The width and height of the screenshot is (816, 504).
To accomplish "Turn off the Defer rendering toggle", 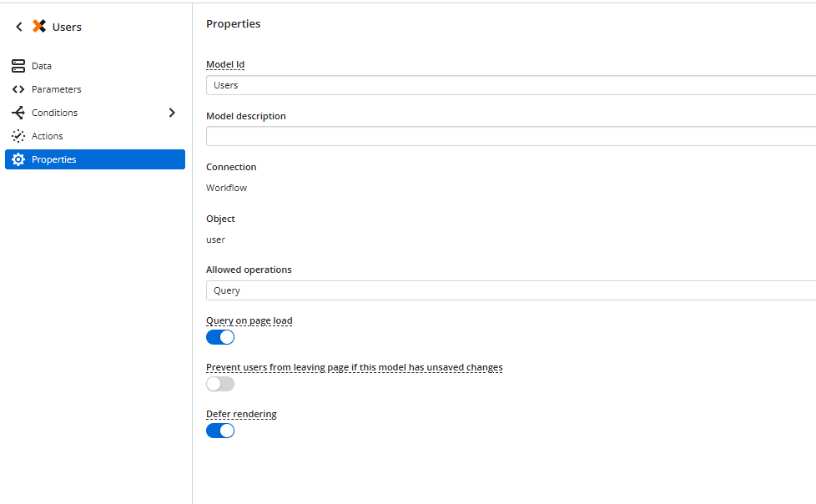I will (x=220, y=431).
